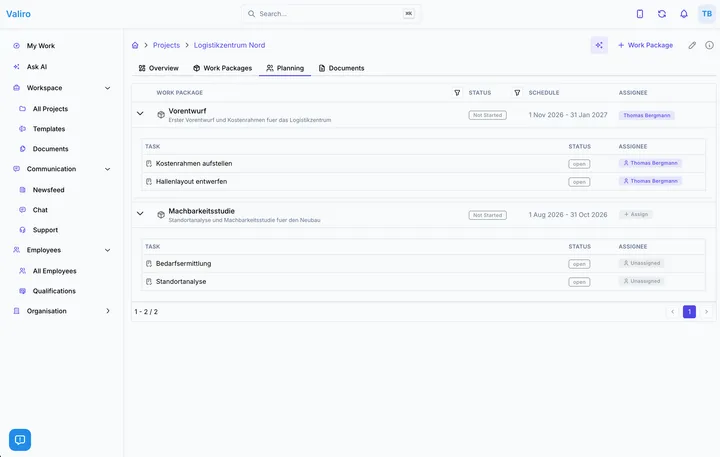720x457 pixels.
Task: Open task Standortanalyse
Action: pyautogui.click(x=181, y=282)
